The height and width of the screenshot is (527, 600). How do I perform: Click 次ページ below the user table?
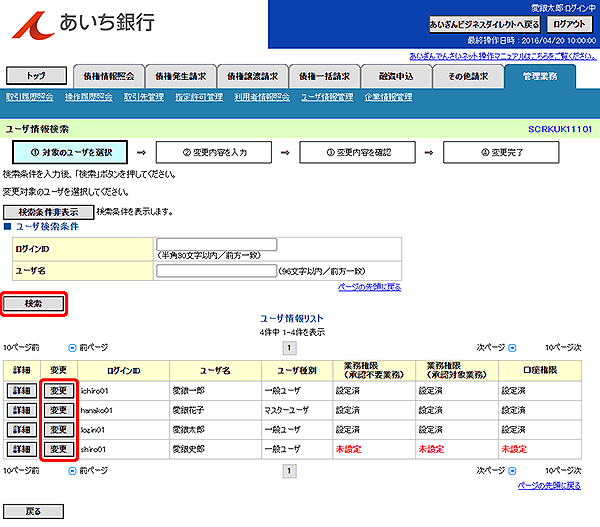click(491, 470)
